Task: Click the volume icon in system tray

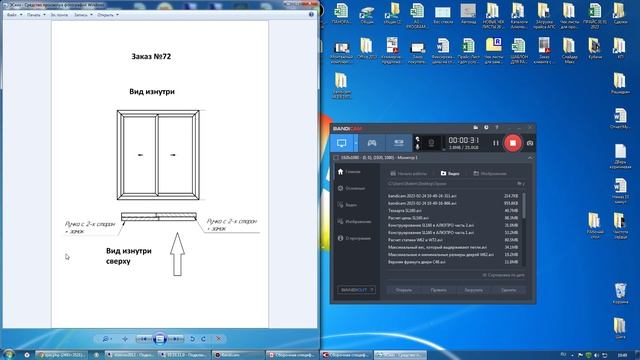Action: pos(596,355)
